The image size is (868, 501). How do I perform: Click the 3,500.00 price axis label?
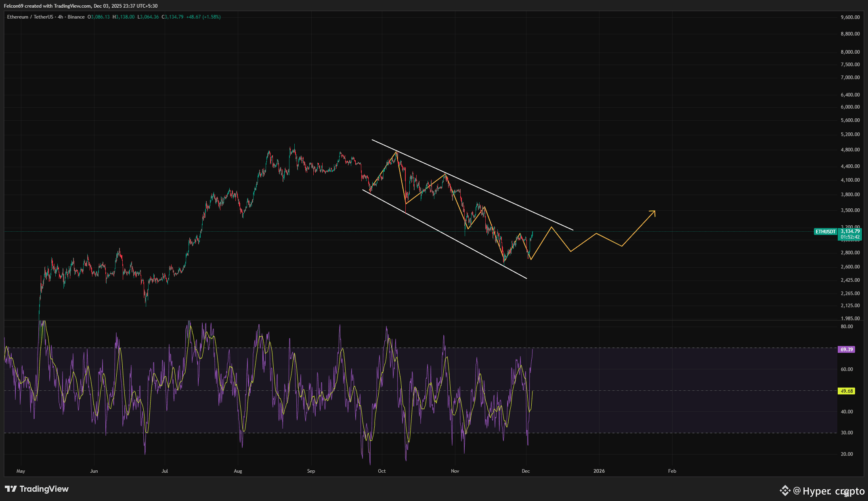[850, 210]
